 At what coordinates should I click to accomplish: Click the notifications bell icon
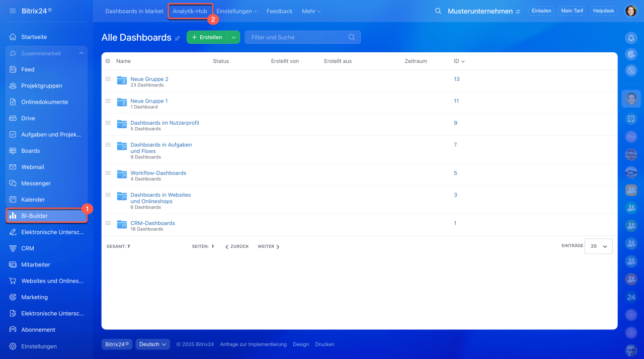click(631, 38)
